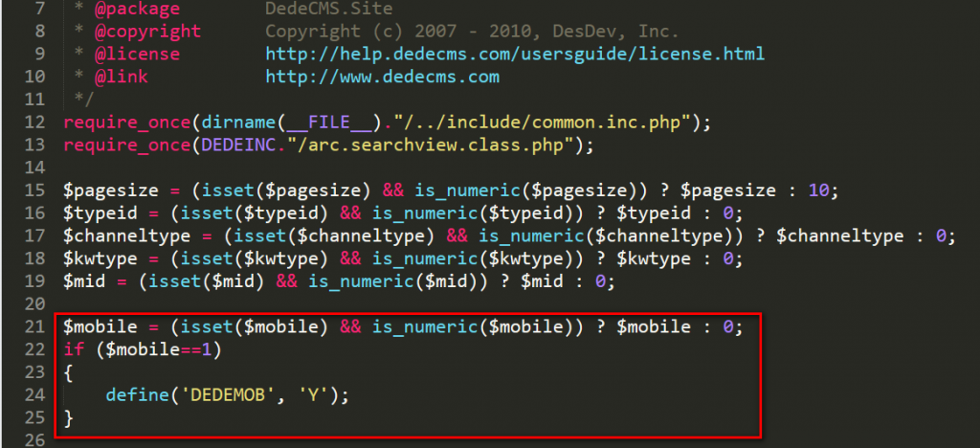Click the dirname function call
The height and width of the screenshot is (448, 980).
238,123
